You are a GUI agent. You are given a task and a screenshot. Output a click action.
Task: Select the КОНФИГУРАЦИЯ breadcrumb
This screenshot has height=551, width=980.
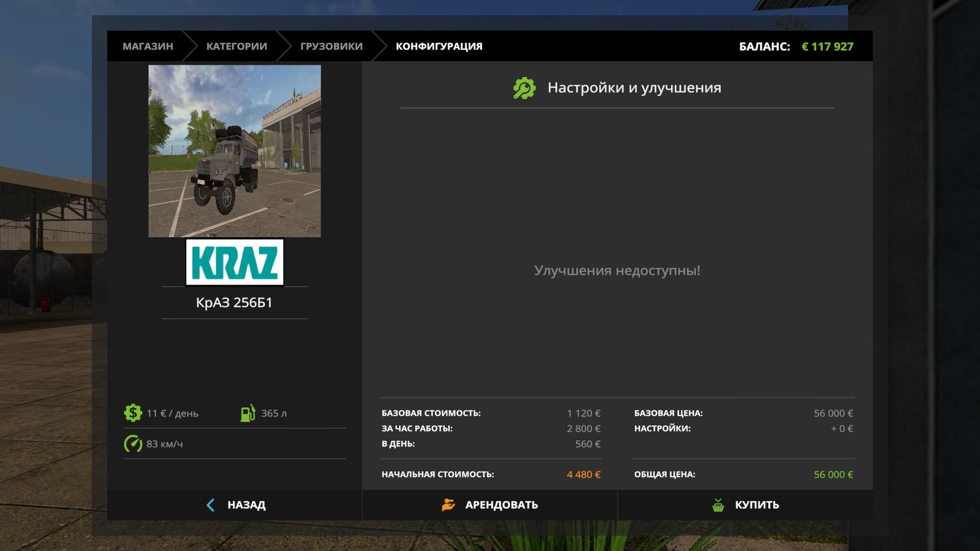438,46
